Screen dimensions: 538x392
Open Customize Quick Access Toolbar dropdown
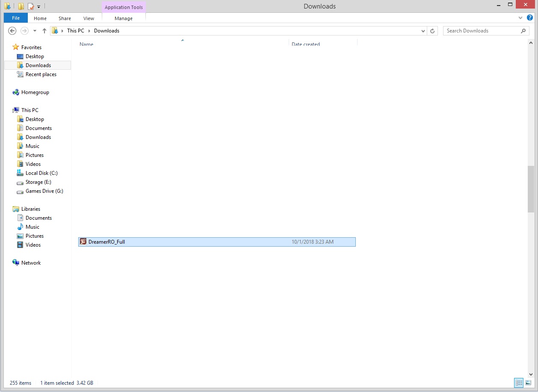(x=38, y=7)
